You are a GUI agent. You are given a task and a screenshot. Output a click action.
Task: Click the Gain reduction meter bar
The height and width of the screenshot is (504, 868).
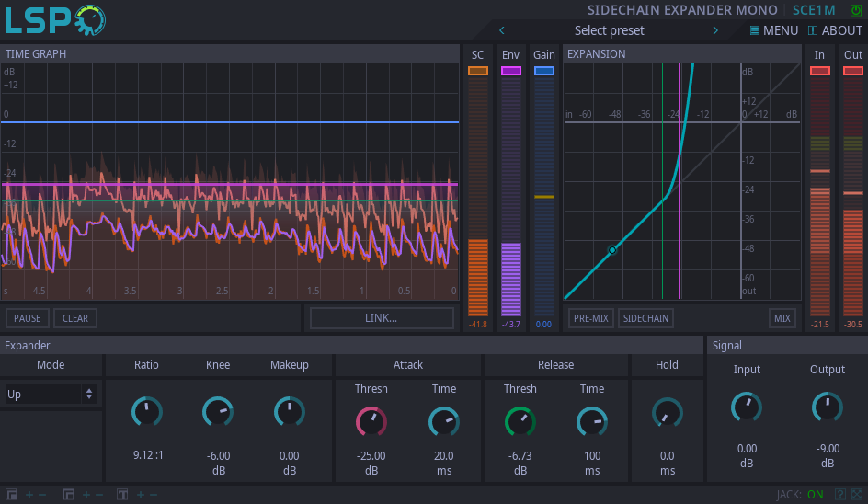click(544, 197)
